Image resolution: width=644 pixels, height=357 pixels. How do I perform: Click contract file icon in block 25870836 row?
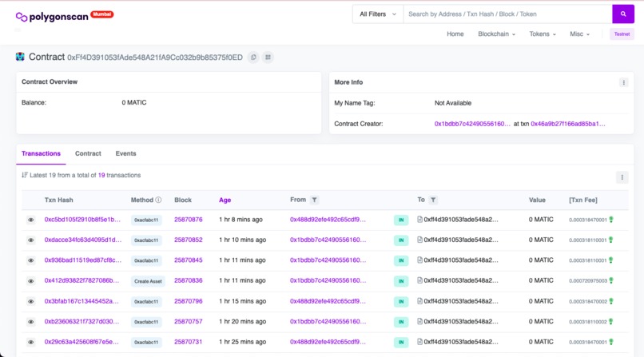click(x=419, y=280)
